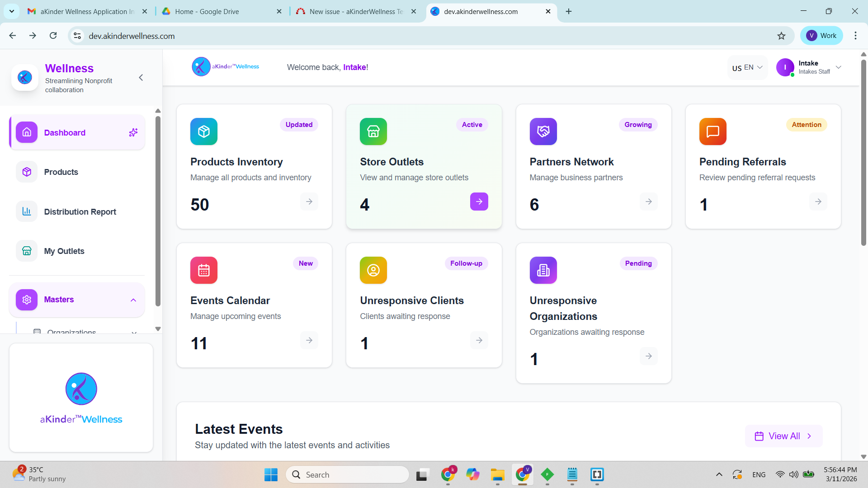The height and width of the screenshot is (488, 868).
Task: Click the Partners Network handshake icon
Action: coord(543,131)
